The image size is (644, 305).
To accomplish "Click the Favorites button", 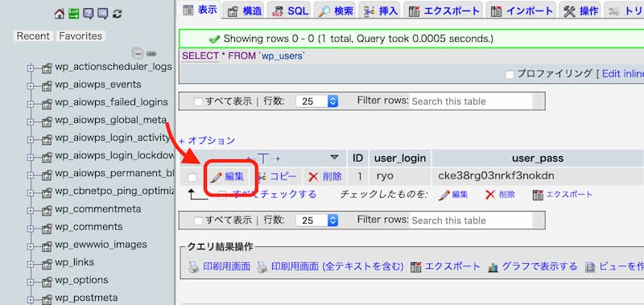I will click(80, 36).
